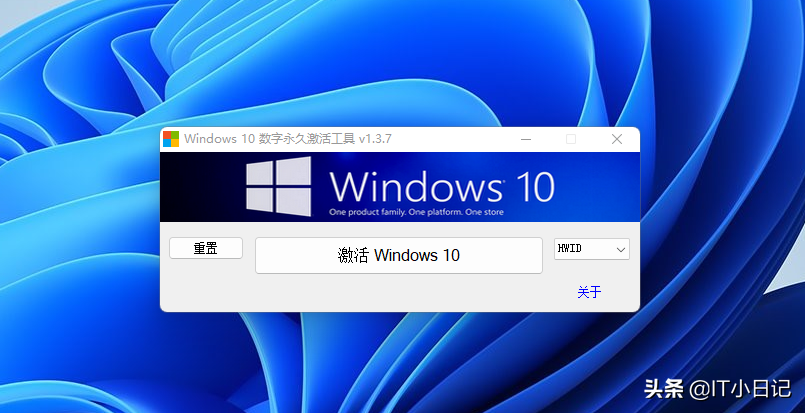Viewport: 805px width, 413px height.
Task: Click the colorful Windows icon in title bar
Action: click(x=171, y=139)
